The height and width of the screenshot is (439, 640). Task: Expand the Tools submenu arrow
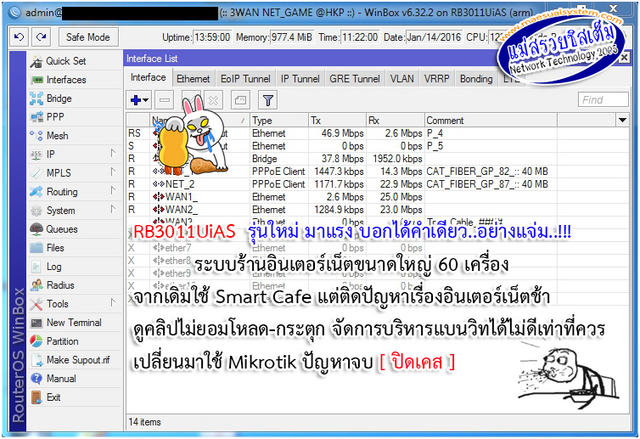coord(113,303)
